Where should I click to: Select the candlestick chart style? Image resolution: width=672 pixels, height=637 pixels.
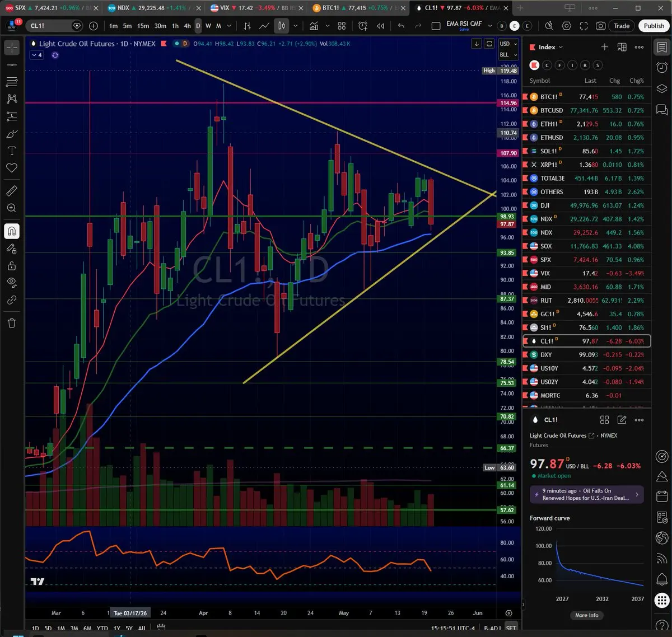tap(282, 26)
